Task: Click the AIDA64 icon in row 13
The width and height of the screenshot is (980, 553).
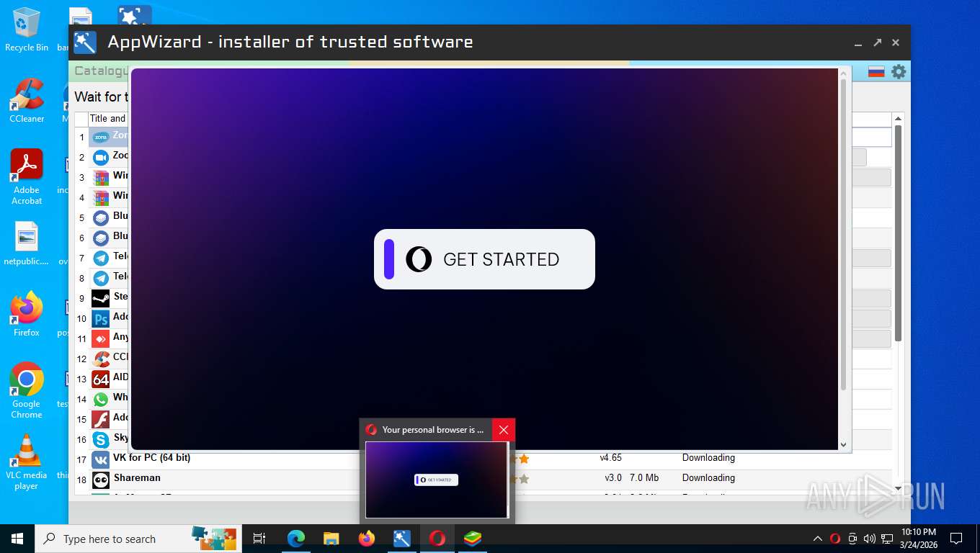Action: [101, 379]
